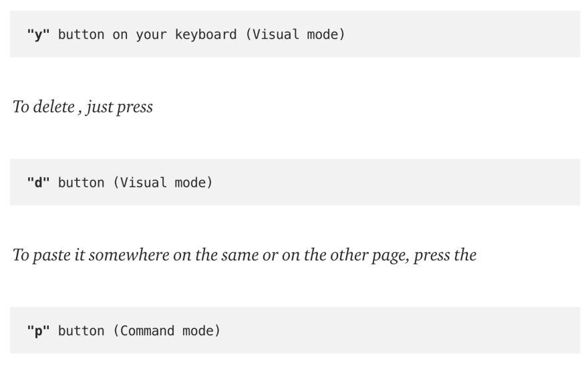
Task: Click the word "delete" in italic text
Action: coord(54,107)
